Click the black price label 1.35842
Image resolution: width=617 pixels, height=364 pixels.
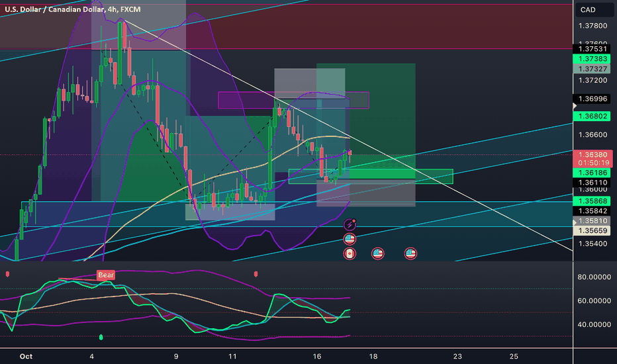coord(593,211)
